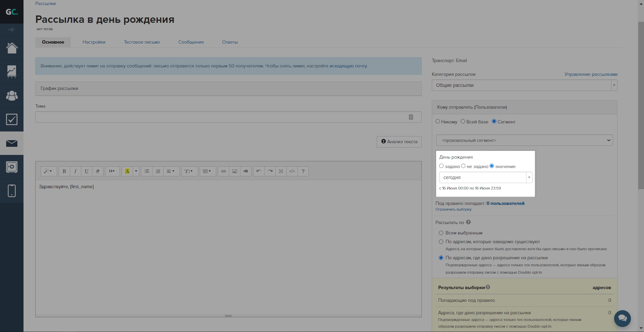Undo the last edit in the editor
Image resolution: width=644 pixels, height=332 pixels.
[x=259, y=171]
